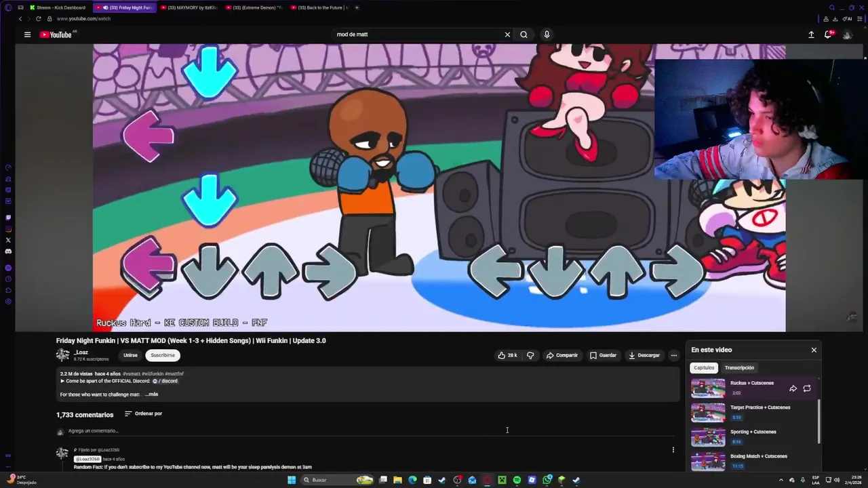The width and height of the screenshot is (868, 488).
Task: Loop the Ruckus chapter
Action: pyautogui.click(x=807, y=388)
